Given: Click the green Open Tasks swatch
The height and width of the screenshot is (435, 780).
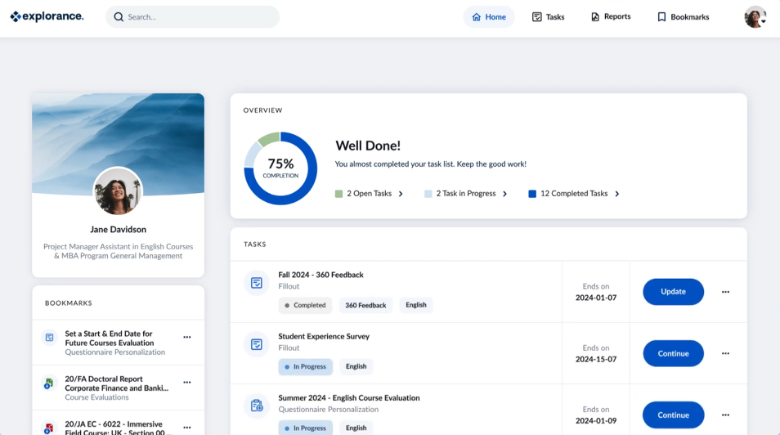Looking at the screenshot, I should tap(339, 194).
